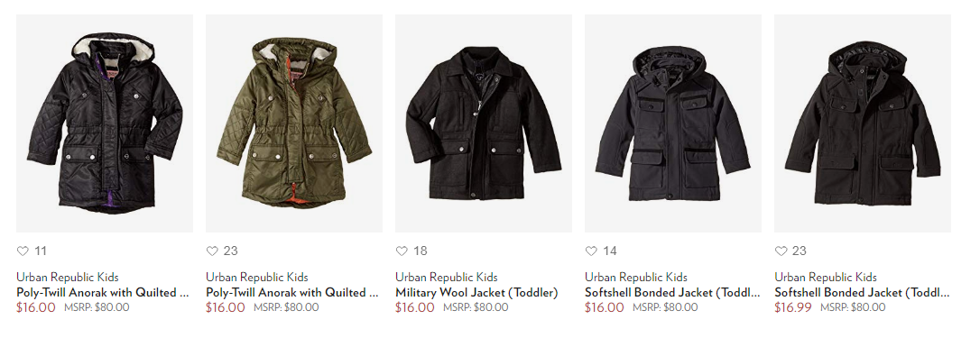Favorite the black anorak with 11 likes
The width and height of the screenshot is (980, 347).
[23, 251]
